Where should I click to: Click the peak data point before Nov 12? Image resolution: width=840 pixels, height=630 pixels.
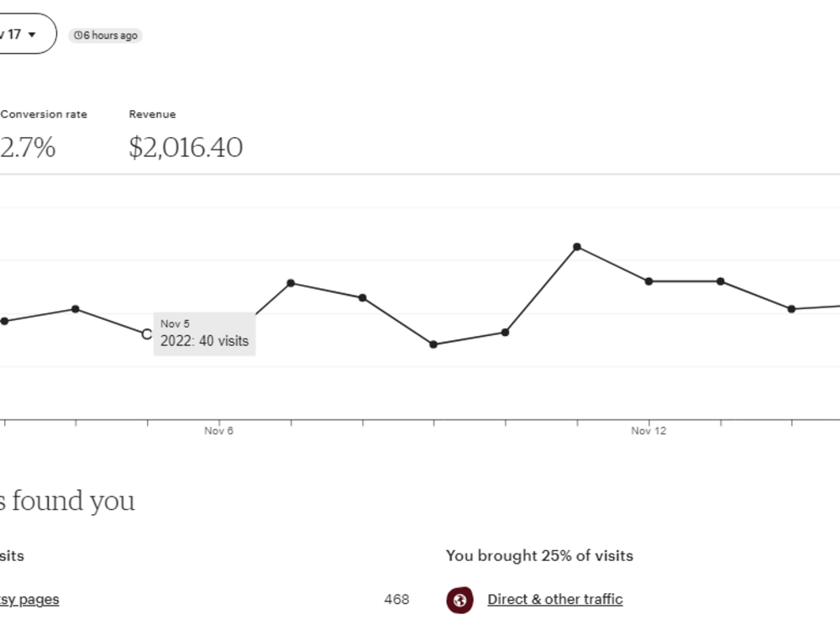click(x=577, y=247)
